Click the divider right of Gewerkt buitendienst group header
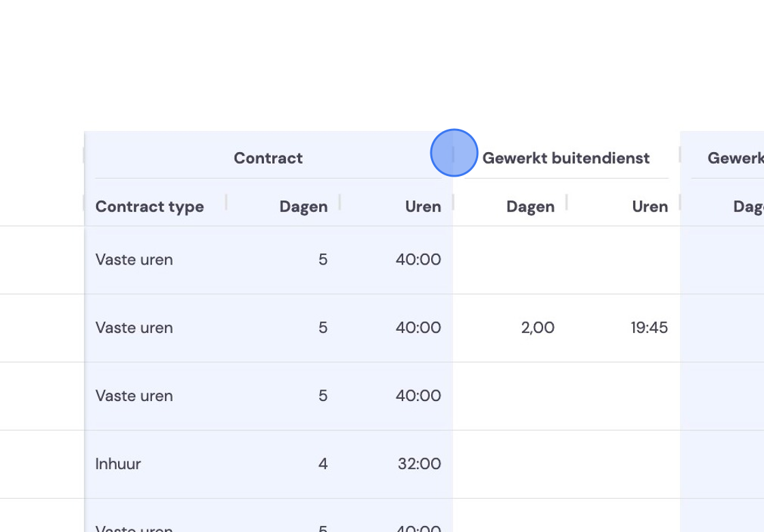The image size is (764, 532). (680, 154)
